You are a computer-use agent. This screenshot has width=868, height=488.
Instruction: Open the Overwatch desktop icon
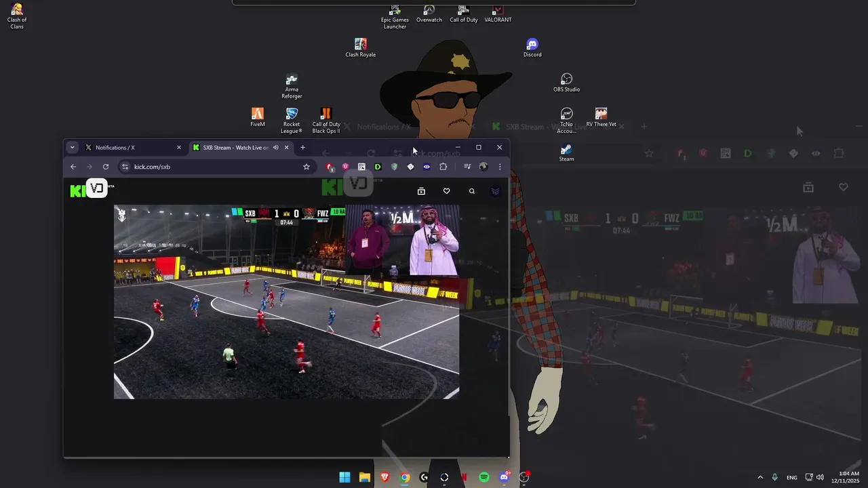click(429, 14)
